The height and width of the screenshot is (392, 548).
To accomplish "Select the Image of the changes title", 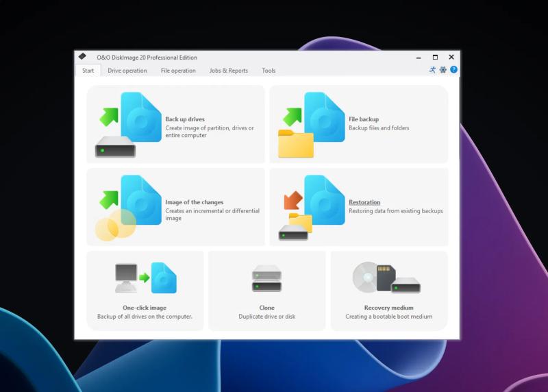I will pyautogui.click(x=195, y=202).
